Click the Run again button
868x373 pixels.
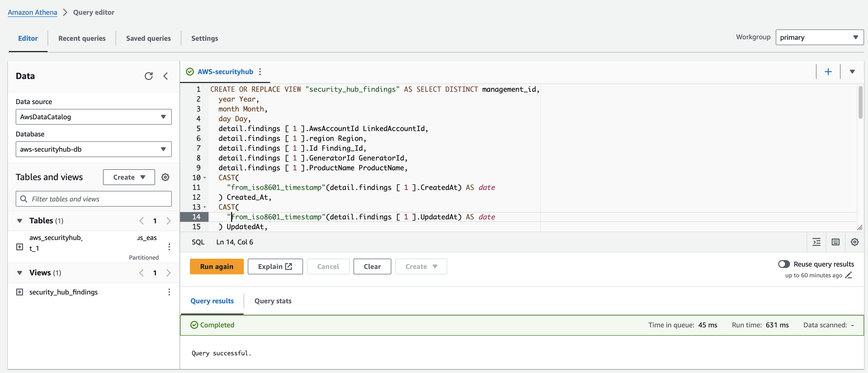click(x=216, y=266)
